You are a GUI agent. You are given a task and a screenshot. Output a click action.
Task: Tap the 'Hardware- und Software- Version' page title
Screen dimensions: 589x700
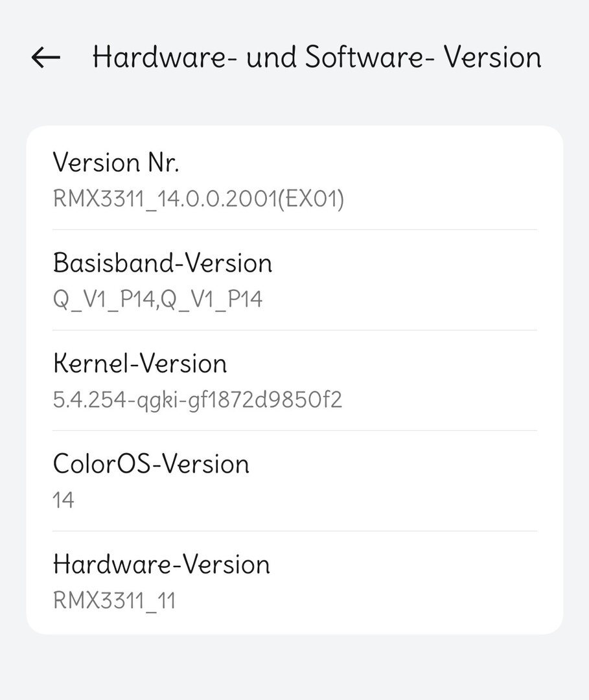click(317, 58)
